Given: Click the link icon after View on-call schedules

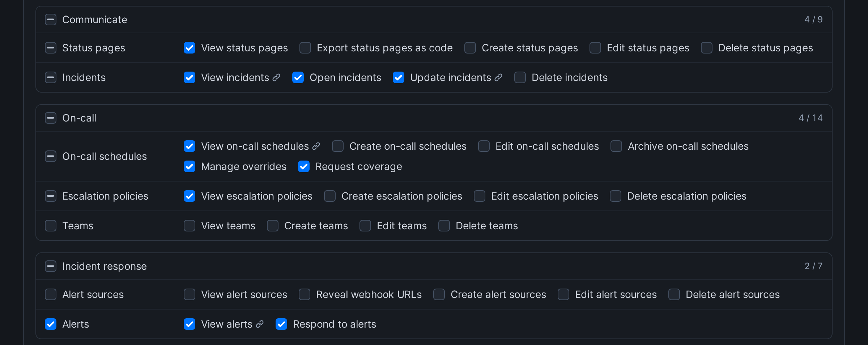Looking at the screenshot, I should pos(316,146).
